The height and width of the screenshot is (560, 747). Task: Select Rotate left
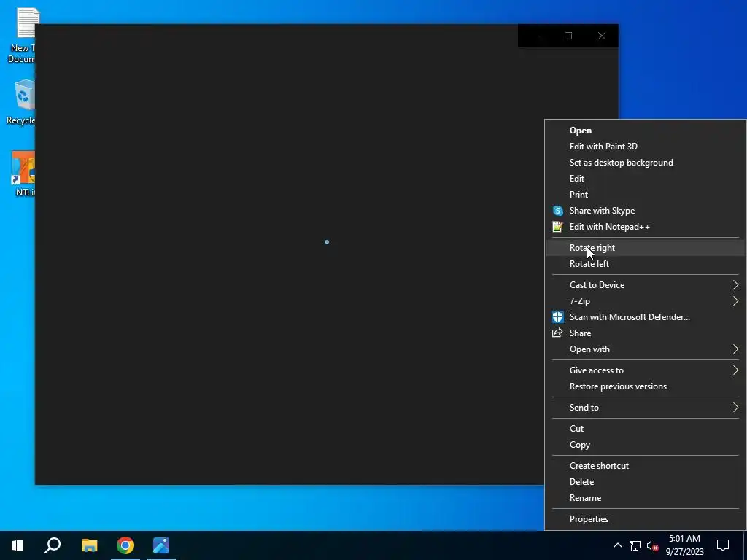tap(646, 264)
